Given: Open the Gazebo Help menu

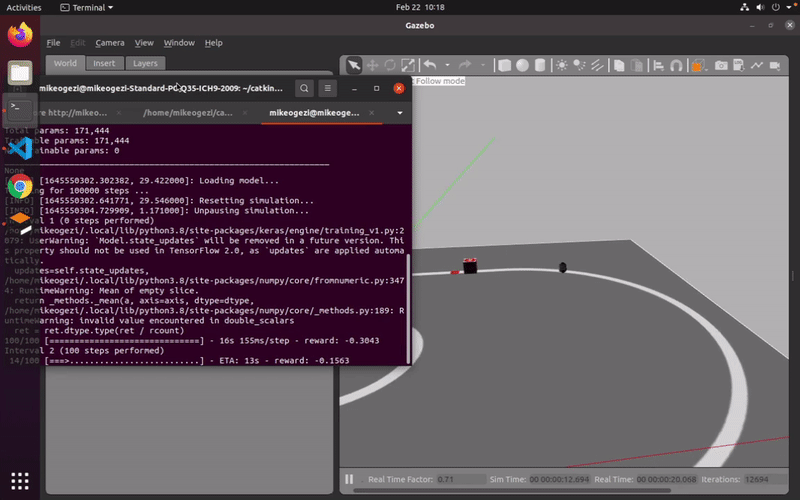Looking at the screenshot, I should point(213,43).
